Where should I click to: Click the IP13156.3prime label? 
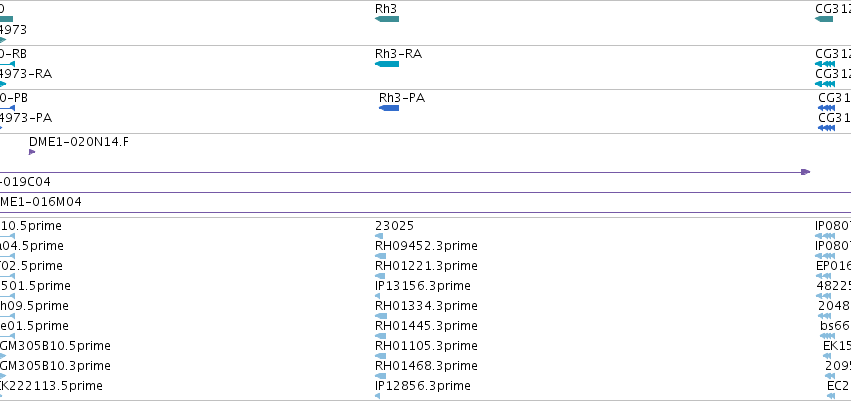click(x=423, y=286)
